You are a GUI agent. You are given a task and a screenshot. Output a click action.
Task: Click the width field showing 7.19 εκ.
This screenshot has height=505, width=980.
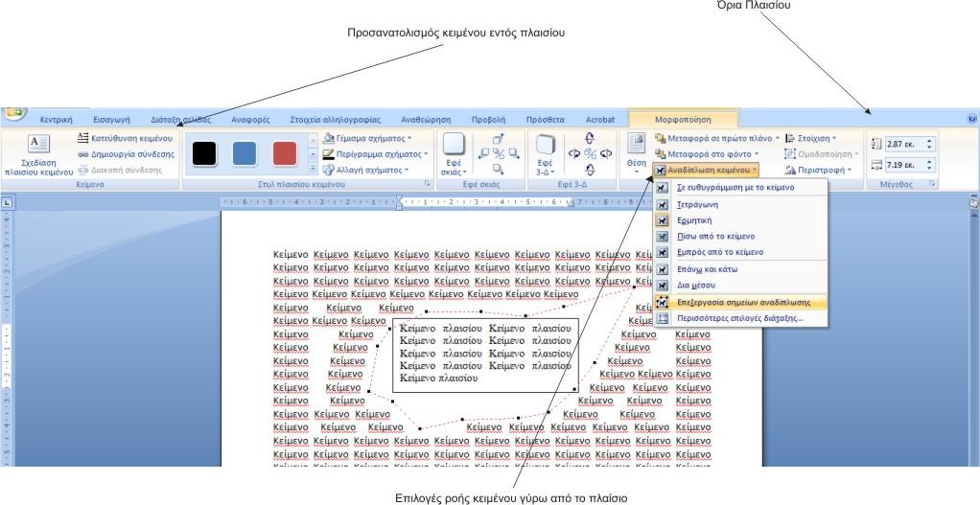coord(905,166)
